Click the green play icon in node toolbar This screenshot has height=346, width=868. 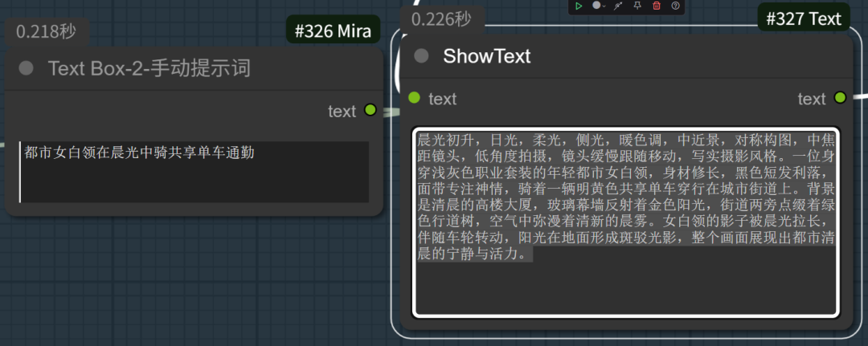579,6
